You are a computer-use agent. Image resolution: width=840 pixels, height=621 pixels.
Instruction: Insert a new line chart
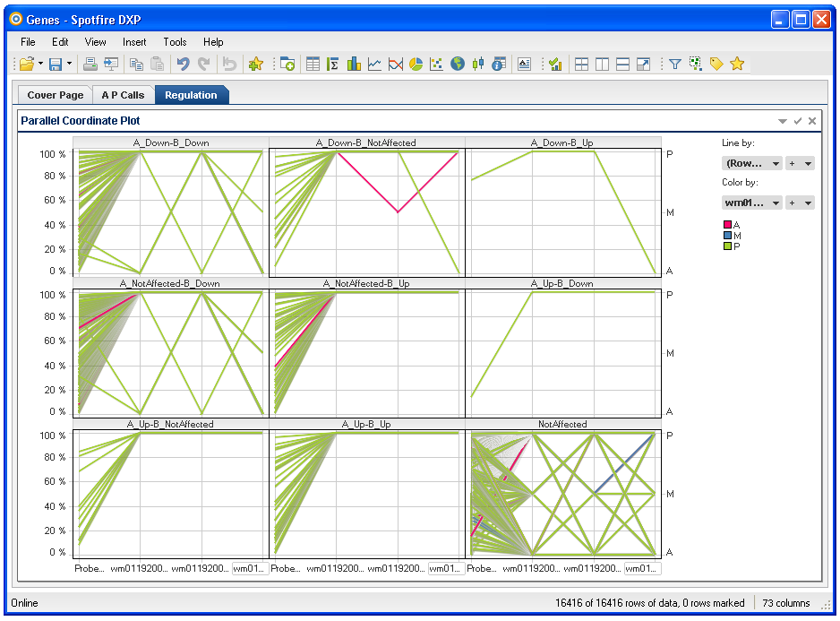pyautogui.click(x=374, y=64)
